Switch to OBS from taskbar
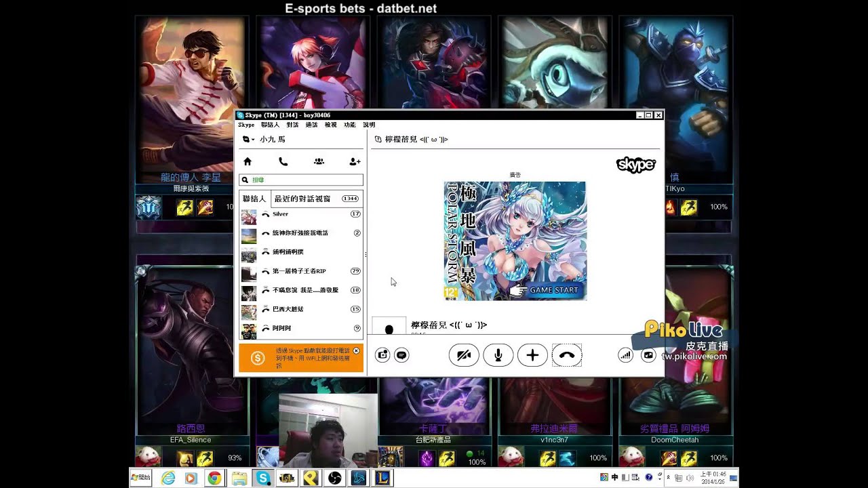 tap(335, 478)
